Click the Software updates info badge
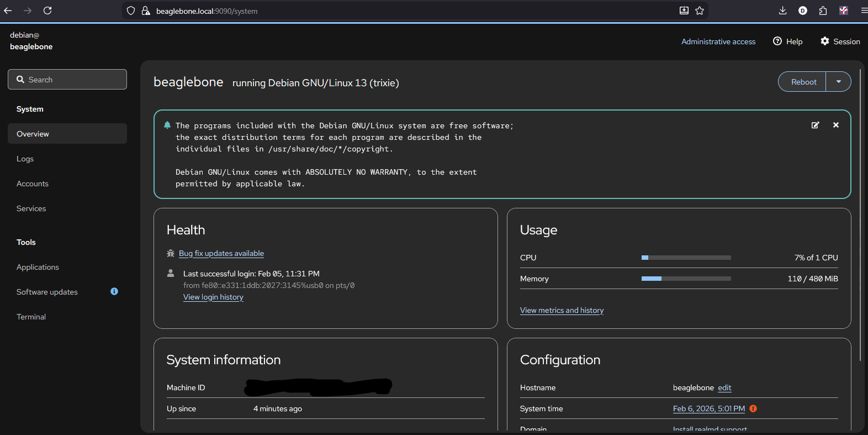 [114, 291]
